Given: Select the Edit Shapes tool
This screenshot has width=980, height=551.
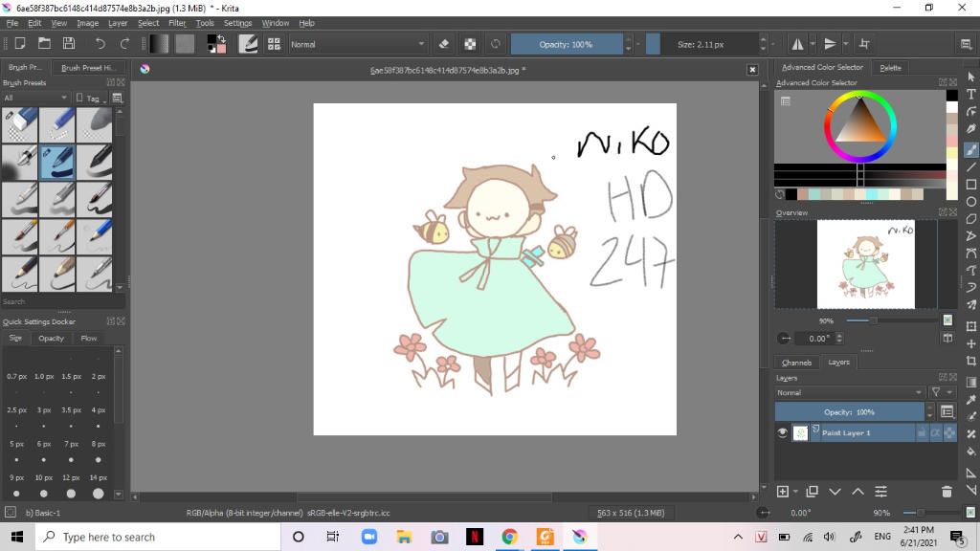Looking at the screenshot, I should click(x=970, y=112).
